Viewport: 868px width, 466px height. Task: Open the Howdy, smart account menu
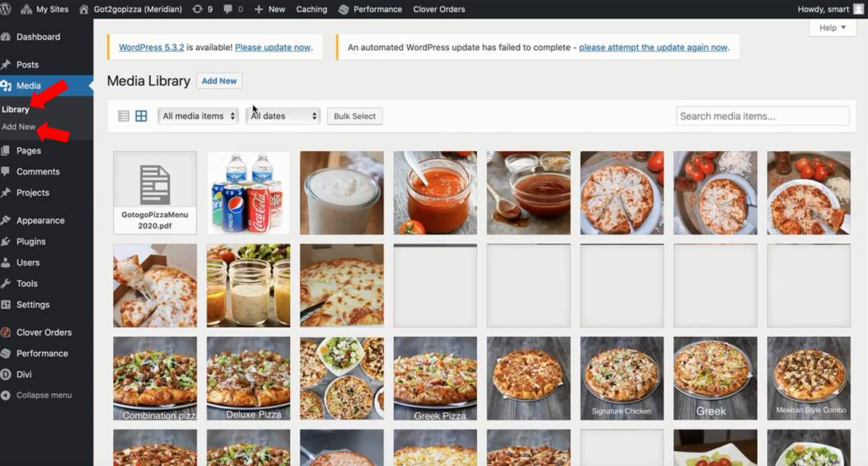(830, 9)
